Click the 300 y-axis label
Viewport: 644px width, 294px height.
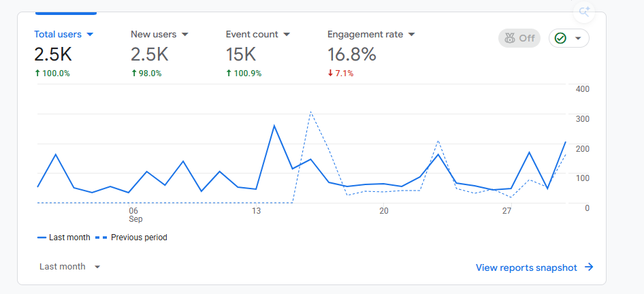click(582, 119)
